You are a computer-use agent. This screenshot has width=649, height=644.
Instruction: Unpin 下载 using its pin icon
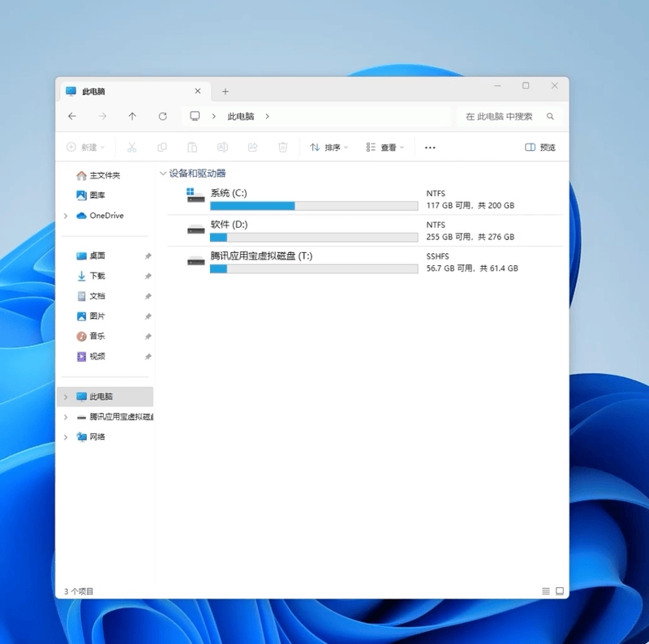[x=148, y=276]
